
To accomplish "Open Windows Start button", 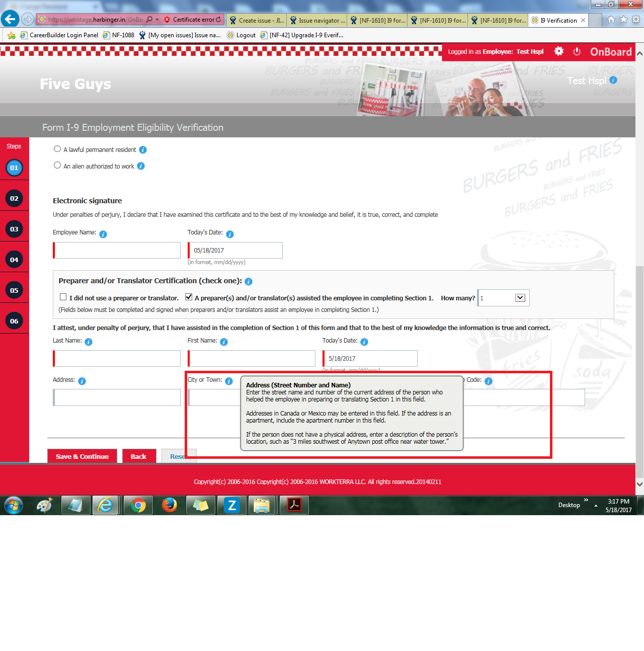I will coord(14,505).
